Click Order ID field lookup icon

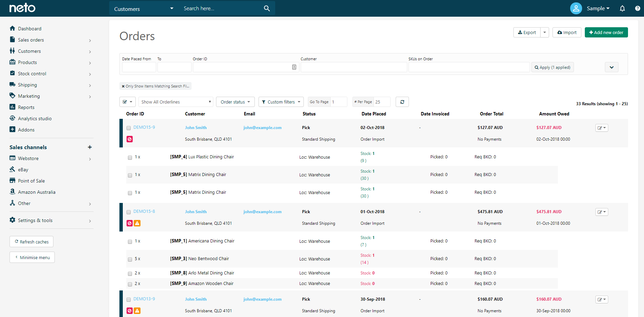pyautogui.click(x=294, y=67)
